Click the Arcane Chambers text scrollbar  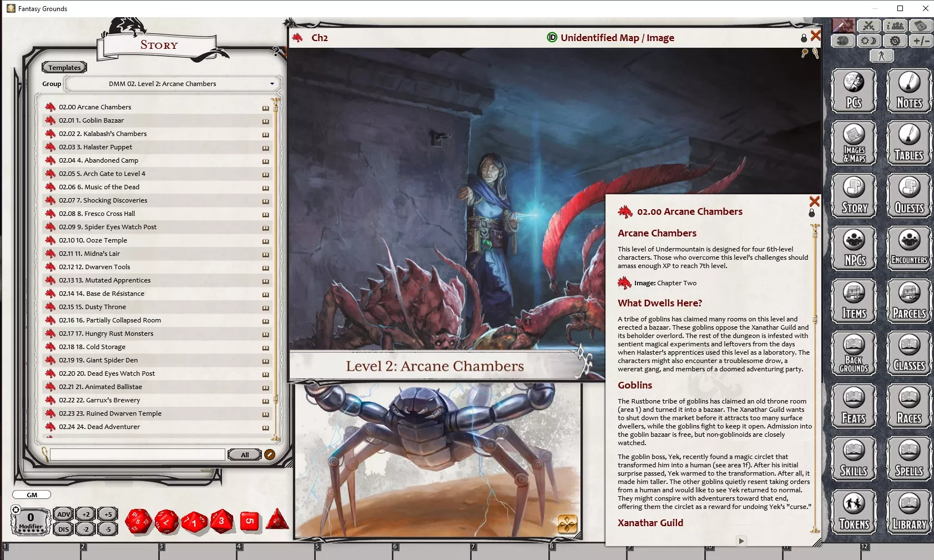(815, 377)
